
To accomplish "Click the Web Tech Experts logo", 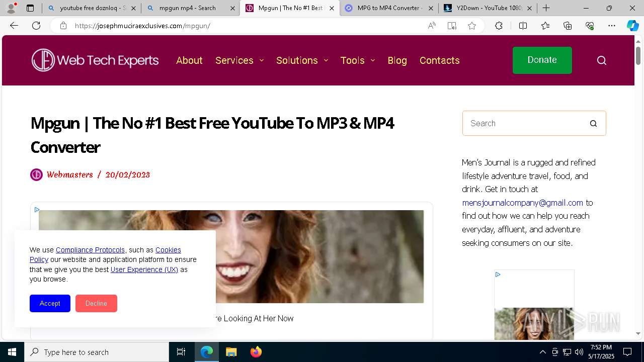I will click(x=95, y=60).
